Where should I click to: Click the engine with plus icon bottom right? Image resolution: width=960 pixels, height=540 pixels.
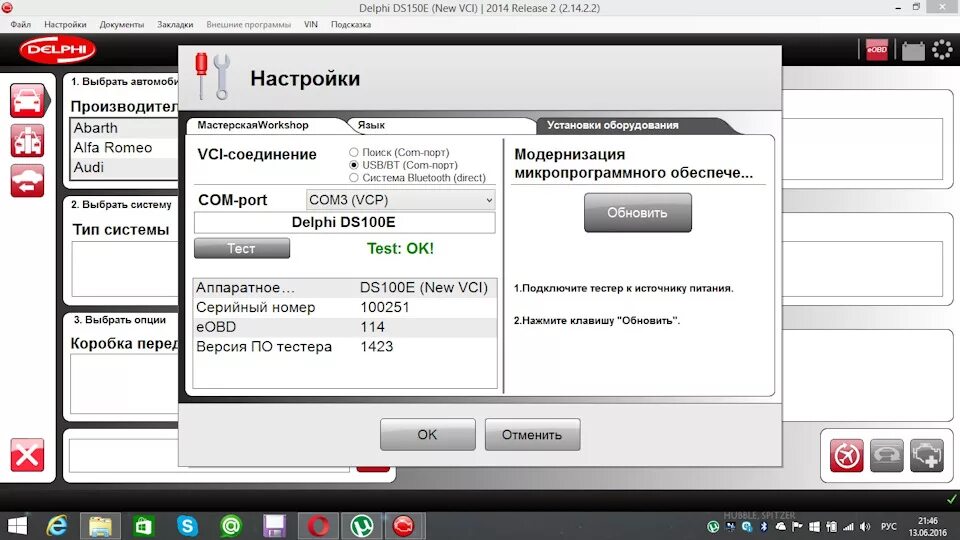(926, 456)
